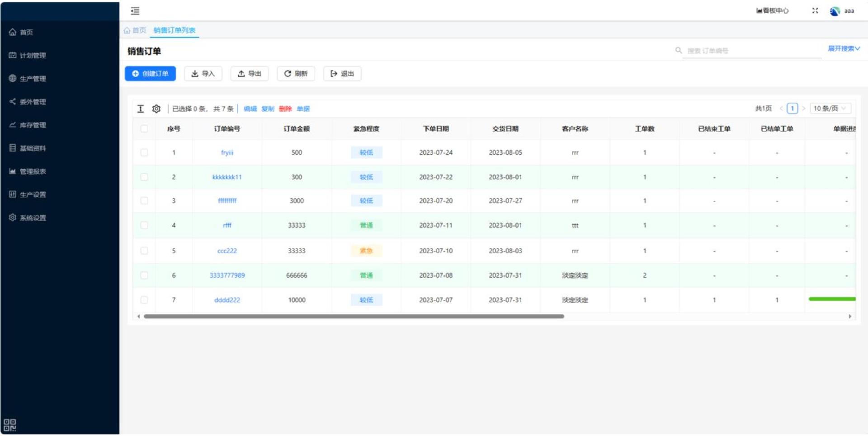Check the row checkbox for order ffffffff
This screenshot has width=868, height=436.
pos(144,200)
